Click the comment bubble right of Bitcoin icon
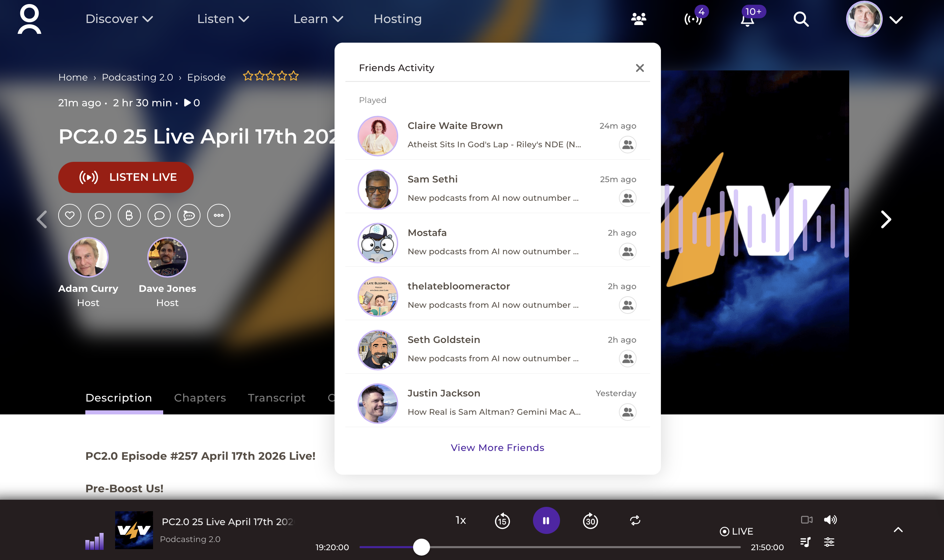Image resolution: width=944 pixels, height=560 pixels. coord(159,215)
